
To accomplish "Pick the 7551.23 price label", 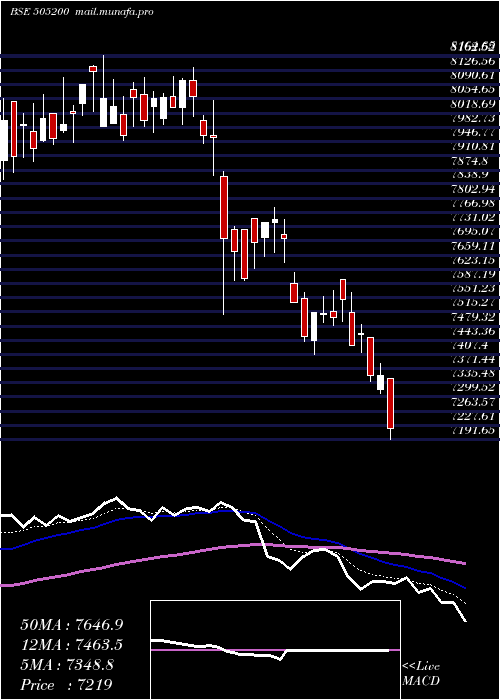I will pos(472,288).
